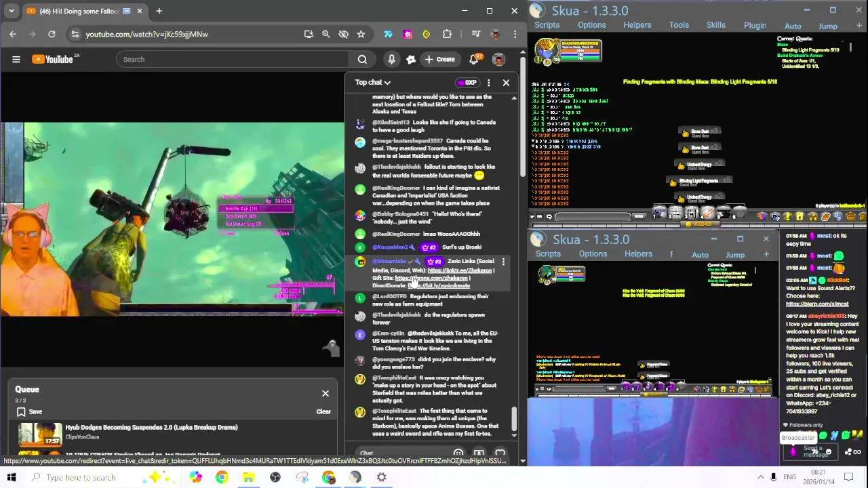868x488 pixels.
Task: Click the game chat input in top Skua window
Action: coord(594,217)
